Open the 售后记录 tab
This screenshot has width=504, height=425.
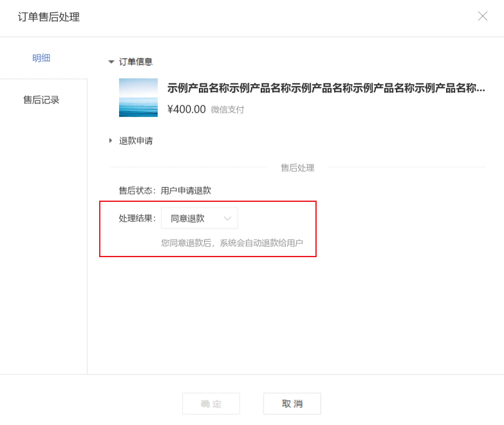point(41,100)
